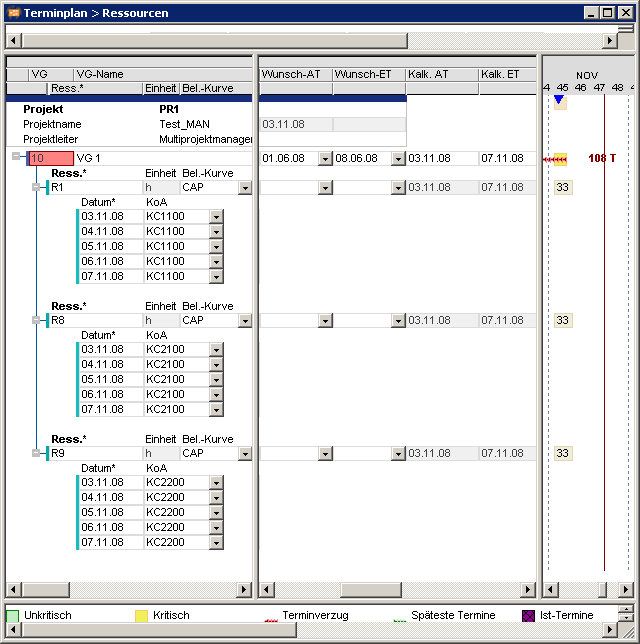
Task: Click the VG-Name column header
Action: 163,74
